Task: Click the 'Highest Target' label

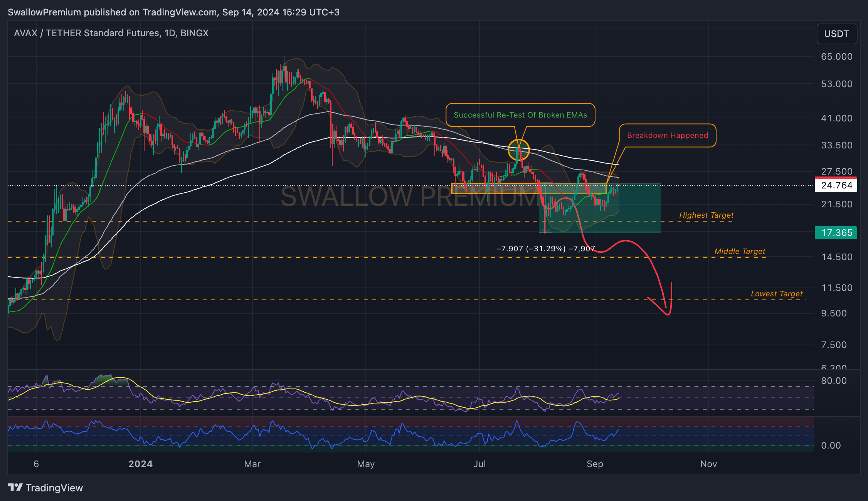Action: click(x=706, y=215)
